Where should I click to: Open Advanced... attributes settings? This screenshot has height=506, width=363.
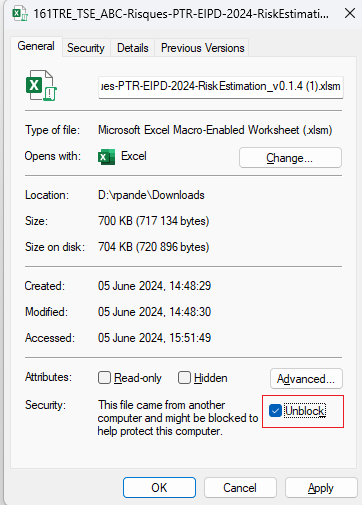306,379
